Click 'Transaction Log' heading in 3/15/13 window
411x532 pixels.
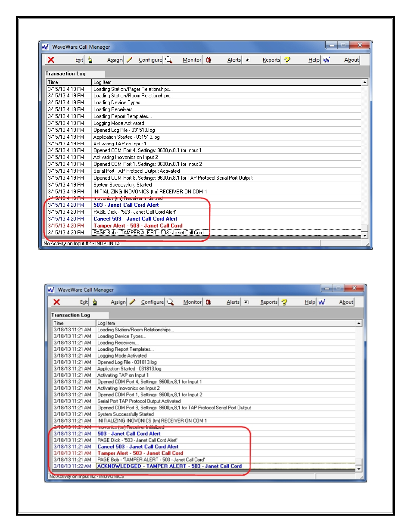click(x=66, y=74)
